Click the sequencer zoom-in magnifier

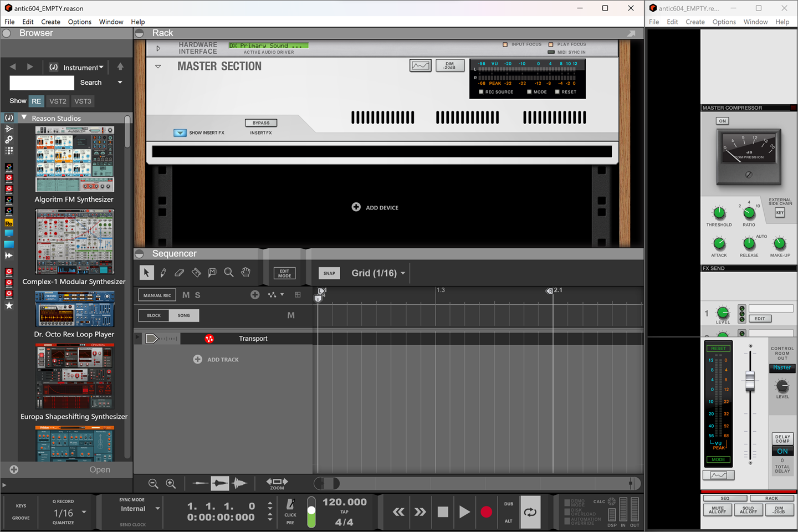171,484
